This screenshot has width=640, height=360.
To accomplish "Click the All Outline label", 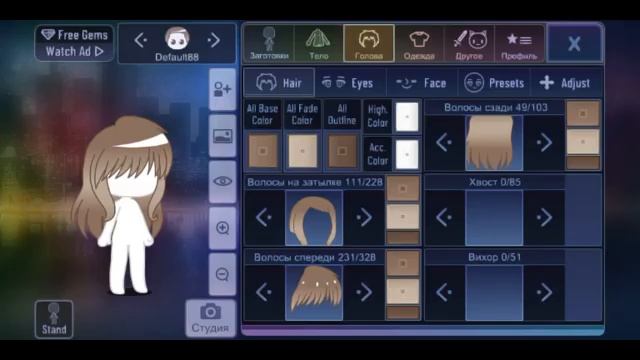I will [x=342, y=114].
